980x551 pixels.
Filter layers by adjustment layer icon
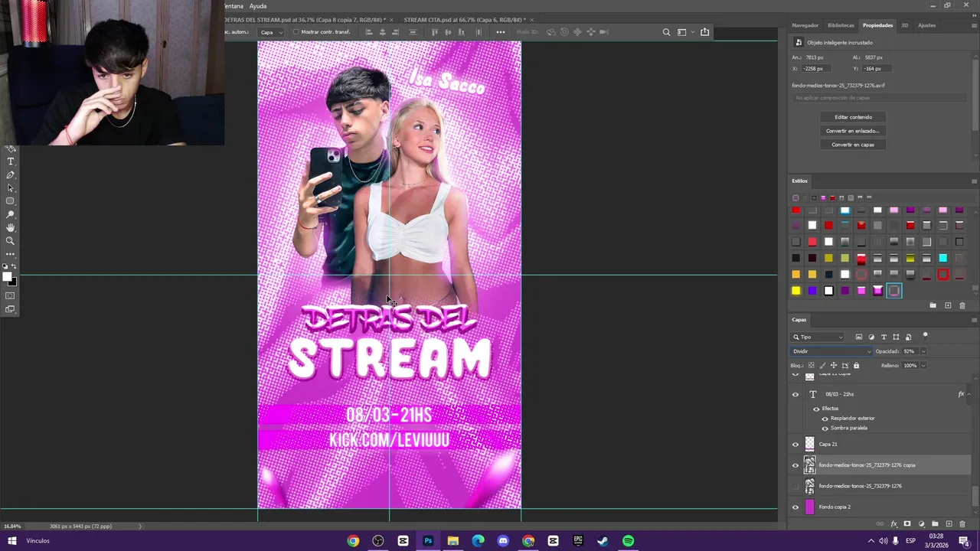(871, 337)
